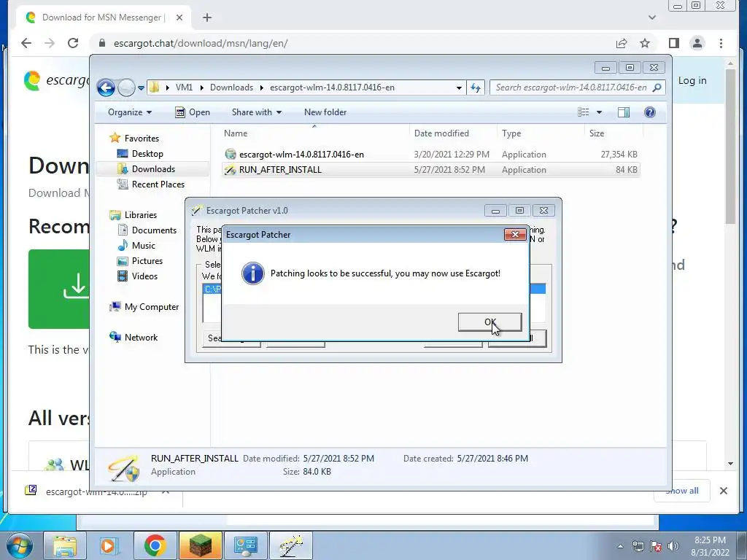Open Windows Explorer from the taskbar
Image resolution: width=747 pixels, height=560 pixels.
coord(65,545)
